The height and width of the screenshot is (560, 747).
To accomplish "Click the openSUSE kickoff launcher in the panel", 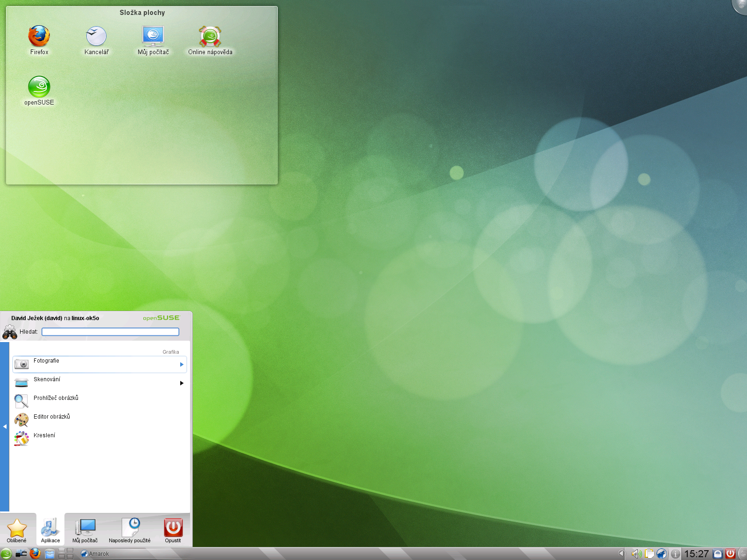I will pos(6,554).
